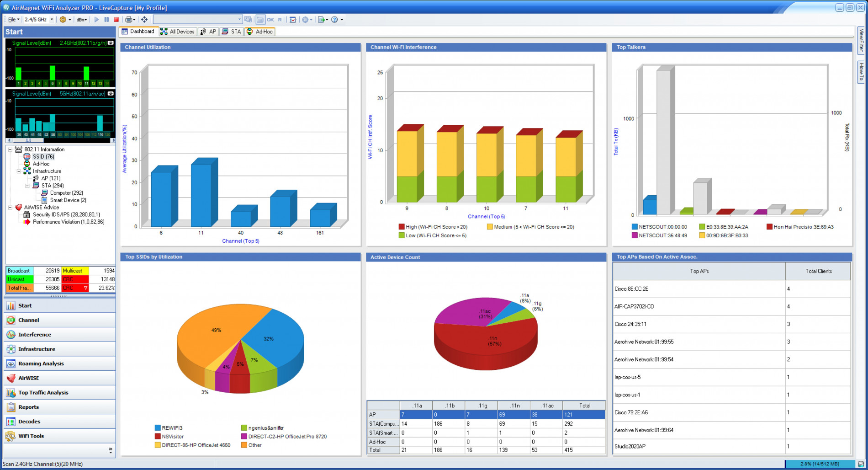
Task: Click the four-arrow move icon
Action: point(144,20)
